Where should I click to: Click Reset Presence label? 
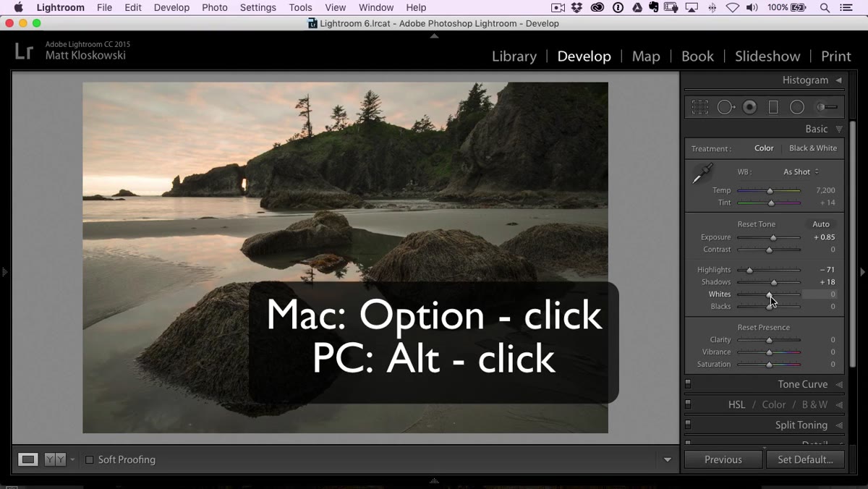[x=764, y=328]
